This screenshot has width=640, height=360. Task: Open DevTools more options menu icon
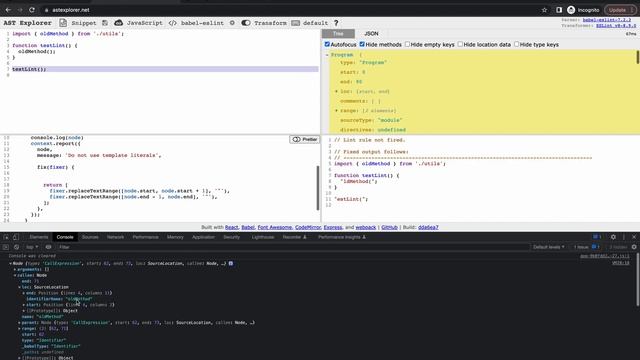624,237
